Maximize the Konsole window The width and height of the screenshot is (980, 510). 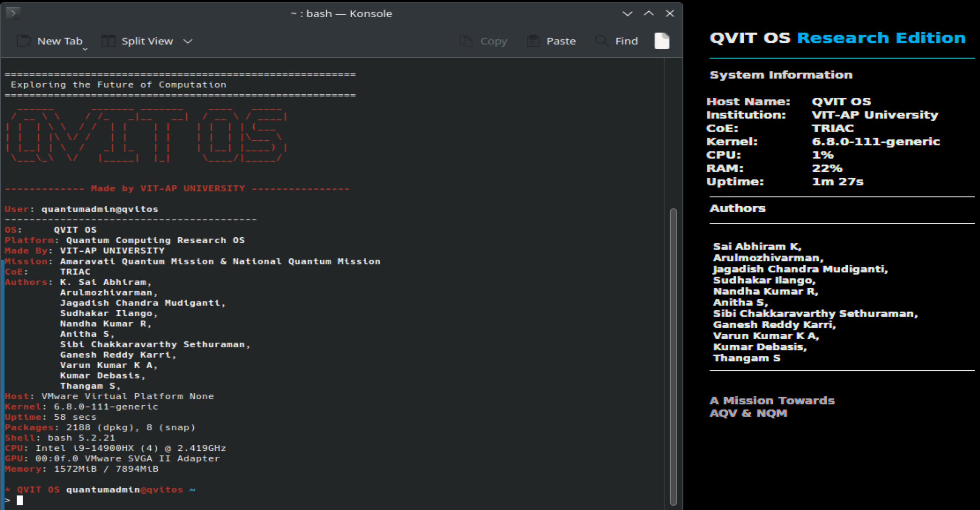pos(649,14)
